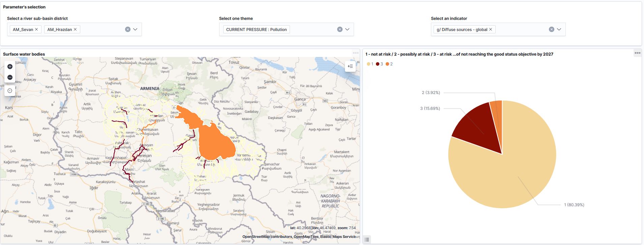Click the NAGORNO-KARABAKH REPUBLIC map label

[330, 201]
